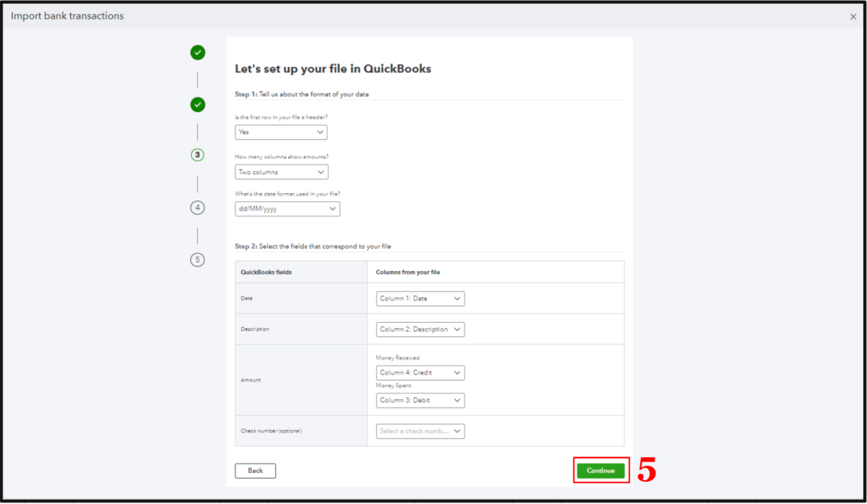This screenshot has width=867, height=504.
Task: Select step 3 in the progress tracker
Action: [x=197, y=156]
